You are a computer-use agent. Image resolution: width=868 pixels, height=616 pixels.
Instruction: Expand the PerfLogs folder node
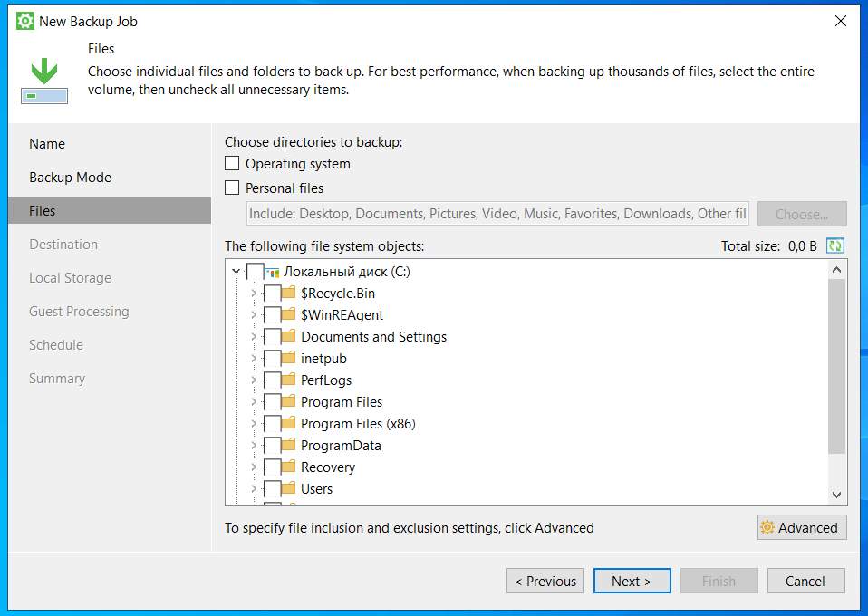click(254, 380)
